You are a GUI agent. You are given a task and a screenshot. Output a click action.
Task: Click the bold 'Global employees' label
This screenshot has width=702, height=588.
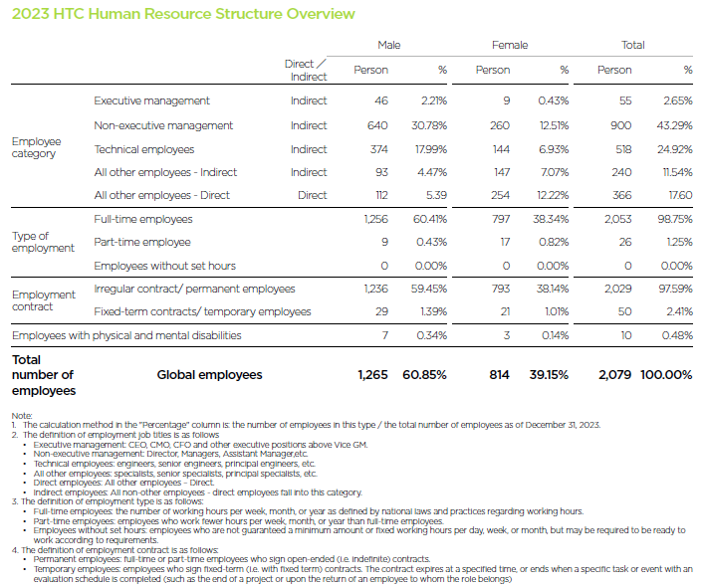(x=209, y=375)
